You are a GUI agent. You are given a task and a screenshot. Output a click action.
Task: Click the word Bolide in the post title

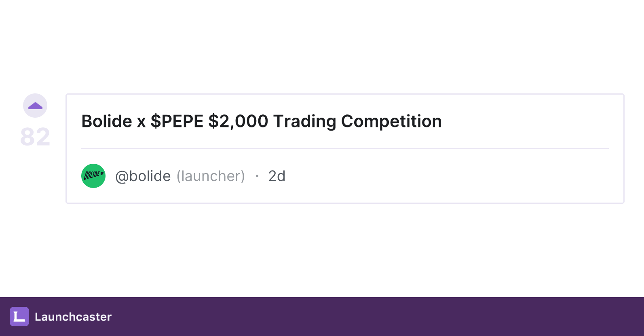tap(107, 121)
